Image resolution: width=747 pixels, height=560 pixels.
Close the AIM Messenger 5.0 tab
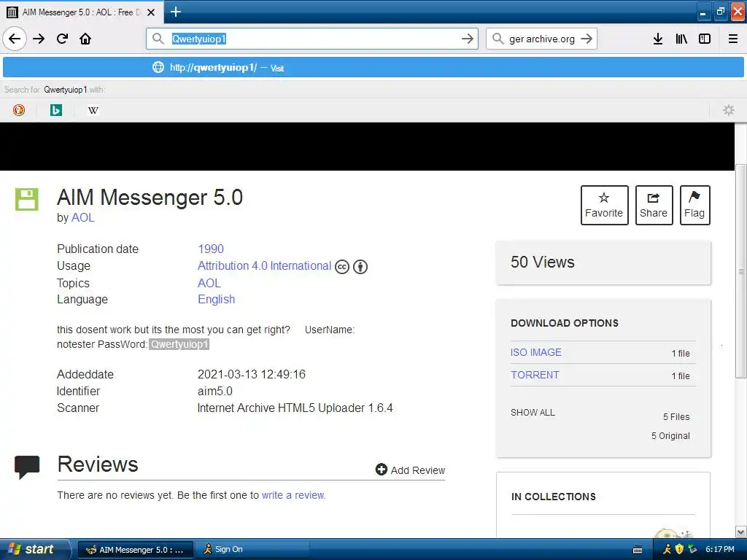tap(151, 12)
